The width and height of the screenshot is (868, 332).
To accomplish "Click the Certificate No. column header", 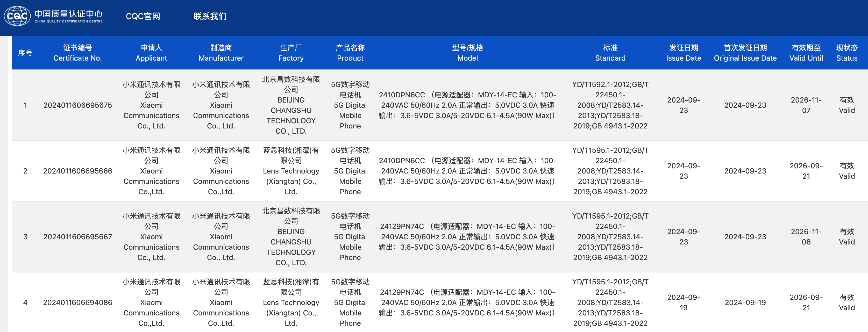I will [77, 53].
